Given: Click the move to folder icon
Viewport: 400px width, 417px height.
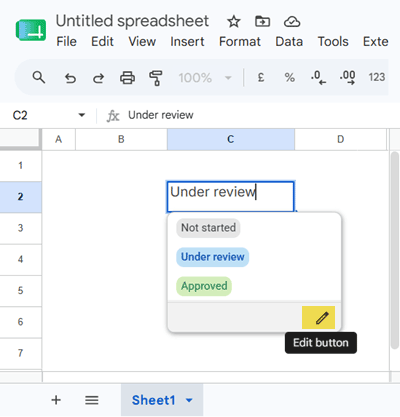Looking at the screenshot, I should tap(263, 22).
